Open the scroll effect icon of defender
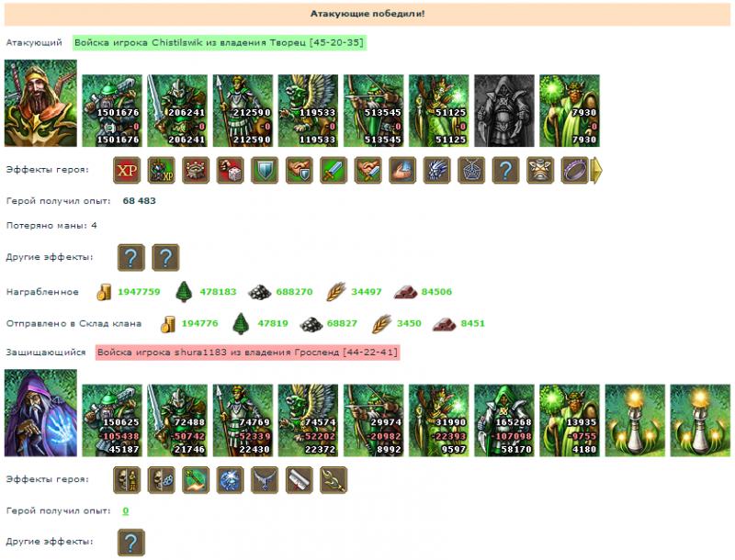 300,480
